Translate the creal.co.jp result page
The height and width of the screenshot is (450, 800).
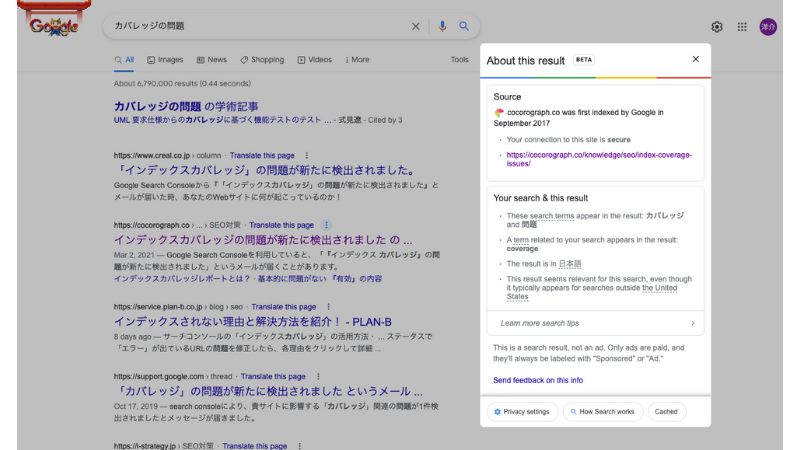pos(262,155)
